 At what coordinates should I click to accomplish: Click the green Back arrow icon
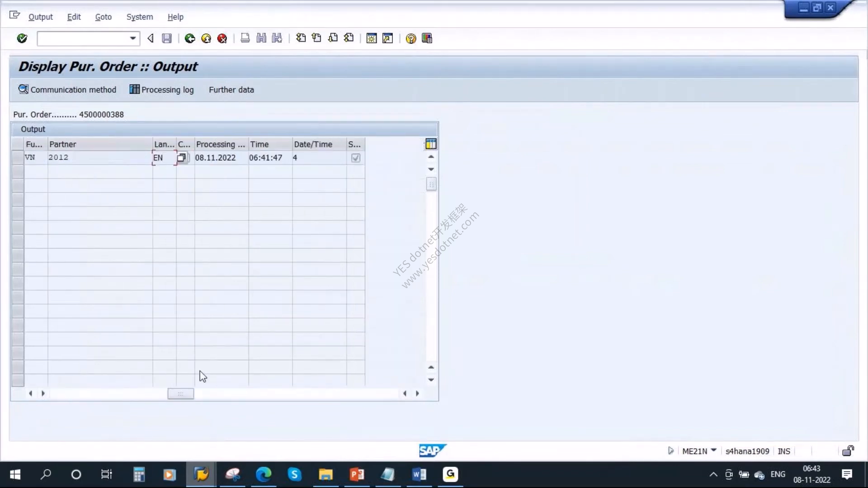(x=190, y=38)
